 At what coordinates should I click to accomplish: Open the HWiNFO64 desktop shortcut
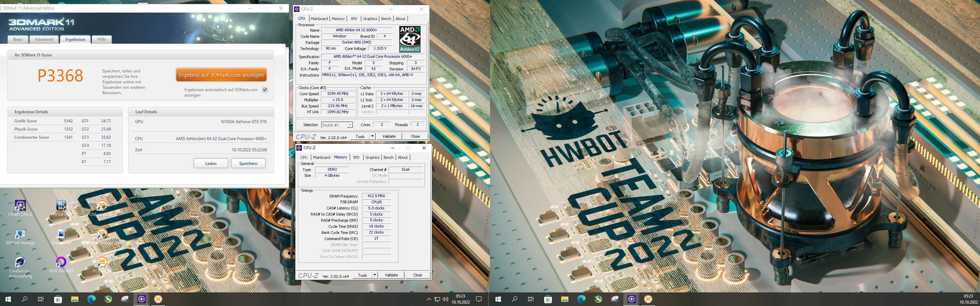(x=61, y=208)
